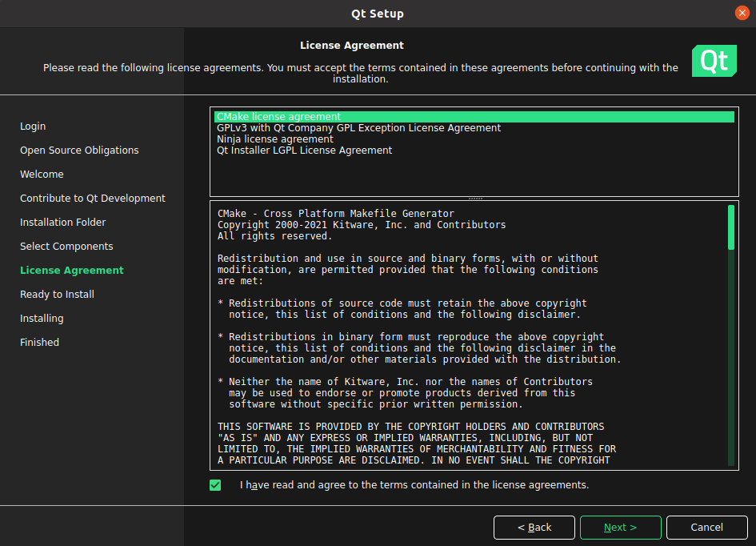Go back with the Back button
The image size is (756, 546).
534,528
